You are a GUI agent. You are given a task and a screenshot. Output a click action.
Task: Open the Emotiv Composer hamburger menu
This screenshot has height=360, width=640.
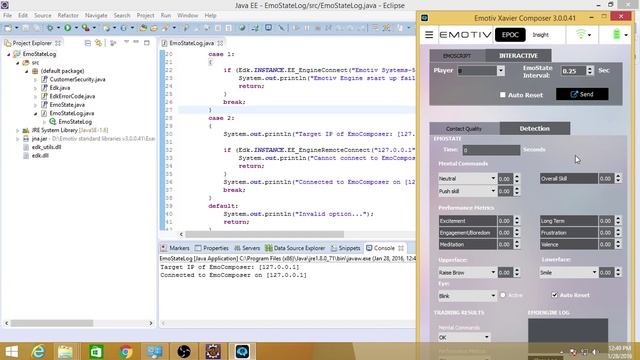pyautogui.click(x=429, y=35)
